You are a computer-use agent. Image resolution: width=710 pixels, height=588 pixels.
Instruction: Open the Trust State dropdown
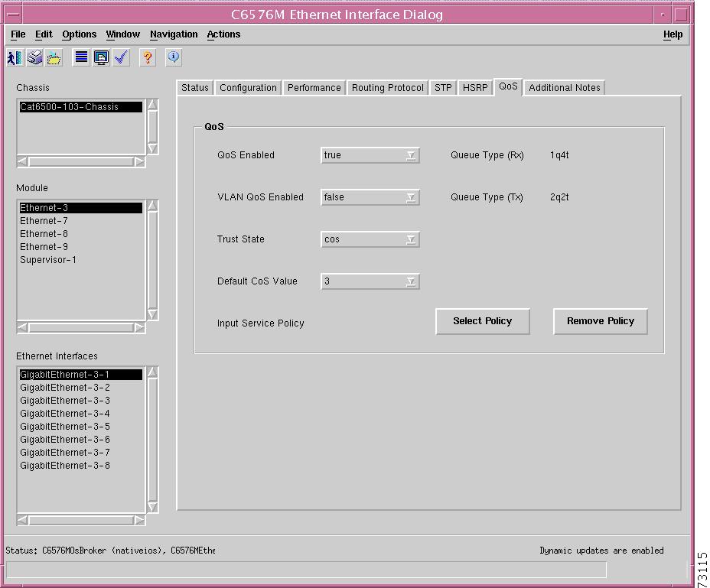point(370,239)
